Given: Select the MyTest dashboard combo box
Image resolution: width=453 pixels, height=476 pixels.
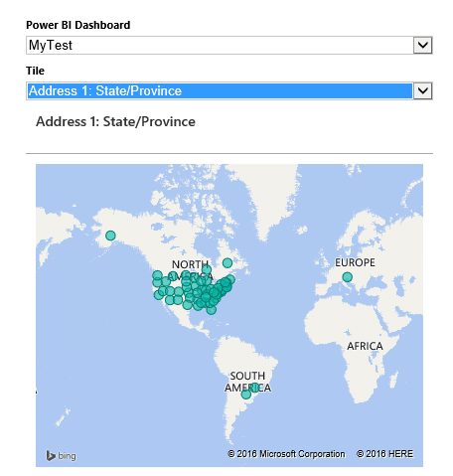Looking at the screenshot, I should click(229, 45).
